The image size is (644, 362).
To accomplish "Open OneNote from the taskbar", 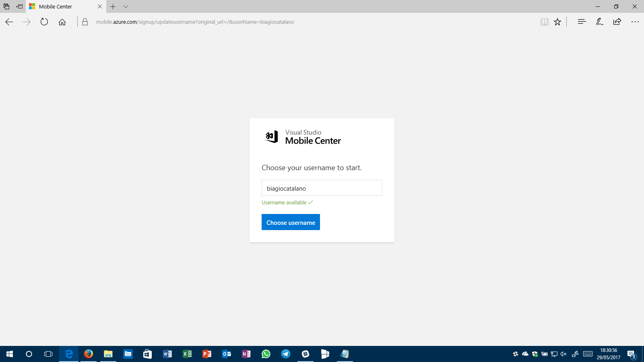I will pyautogui.click(x=246, y=354).
